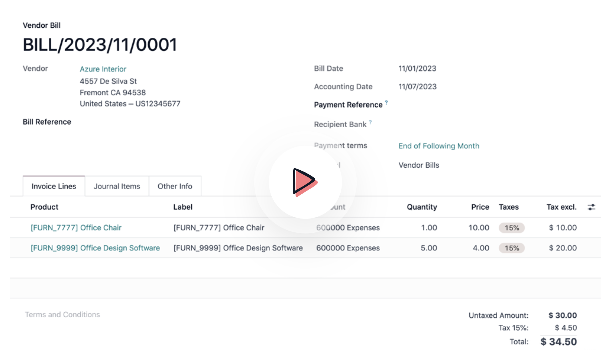Click $ 20.00 tax excluded amount
This screenshot has width=610, height=364.
pyautogui.click(x=563, y=248)
